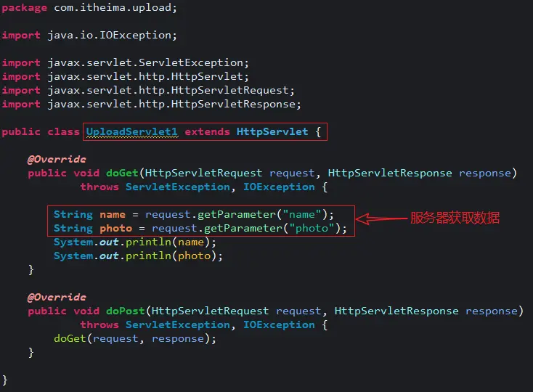Click import HttpServletRequest line
The height and width of the screenshot is (392, 533).
(148, 90)
